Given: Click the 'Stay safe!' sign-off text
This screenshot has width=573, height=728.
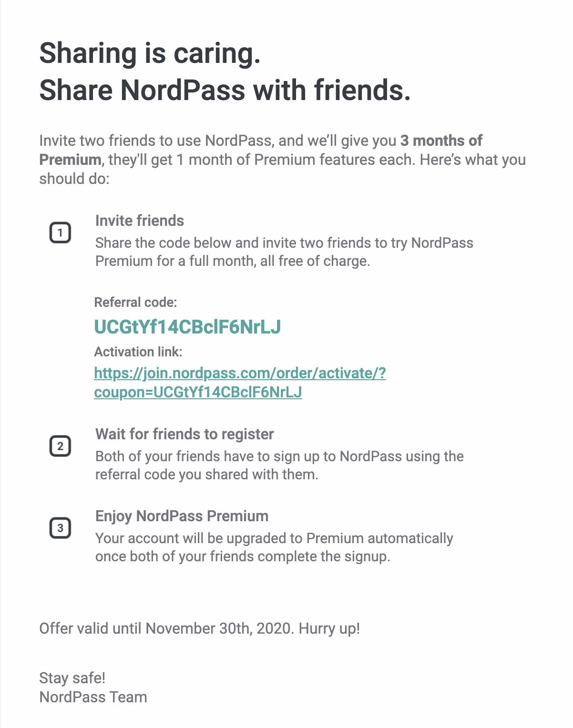Looking at the screenshot, I should 72,678.
